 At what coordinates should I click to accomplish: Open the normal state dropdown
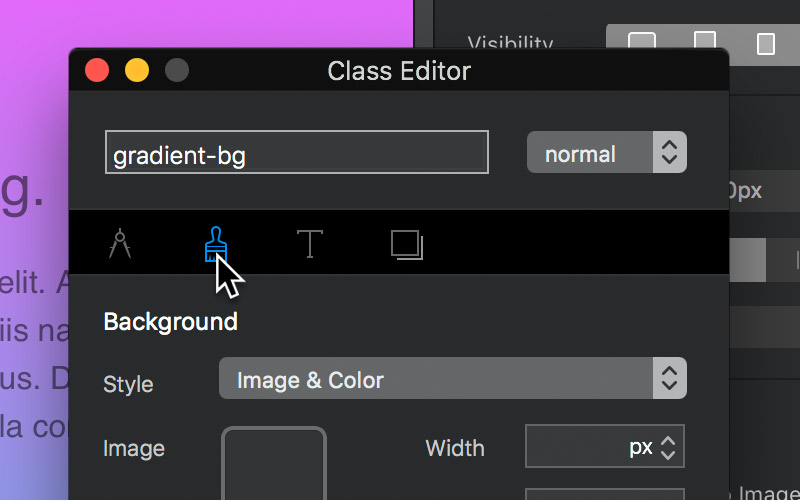[x=607, y=153]
